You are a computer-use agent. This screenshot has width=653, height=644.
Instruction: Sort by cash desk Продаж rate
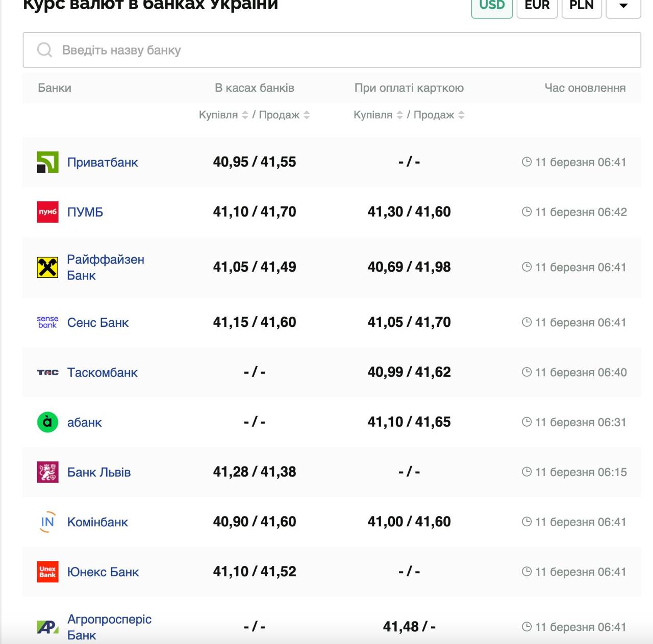tap(307, 115)
